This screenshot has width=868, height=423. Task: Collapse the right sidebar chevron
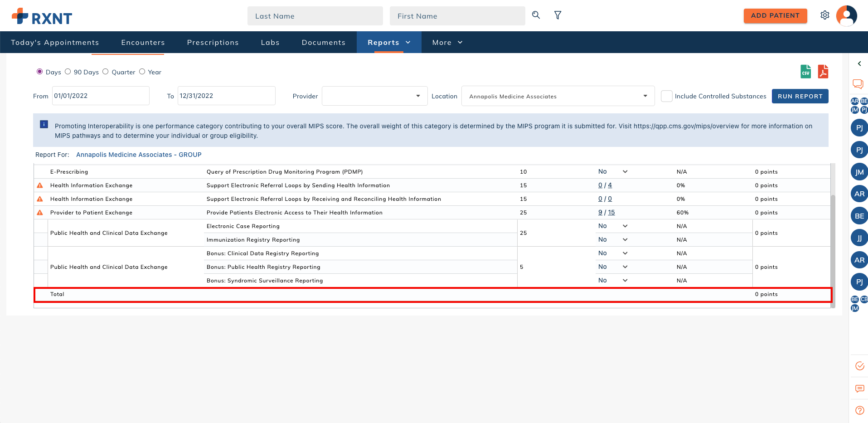pyautogui.click(x=859, y=64)
